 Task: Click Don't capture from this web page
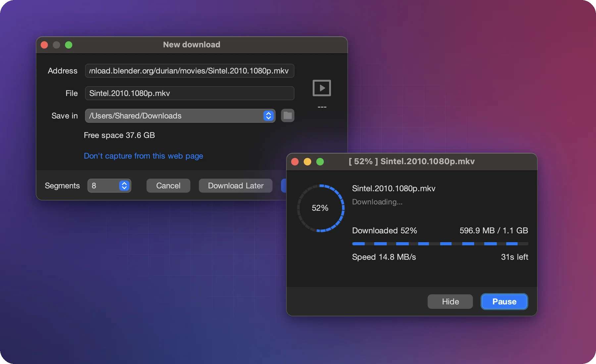pos(143,156)
